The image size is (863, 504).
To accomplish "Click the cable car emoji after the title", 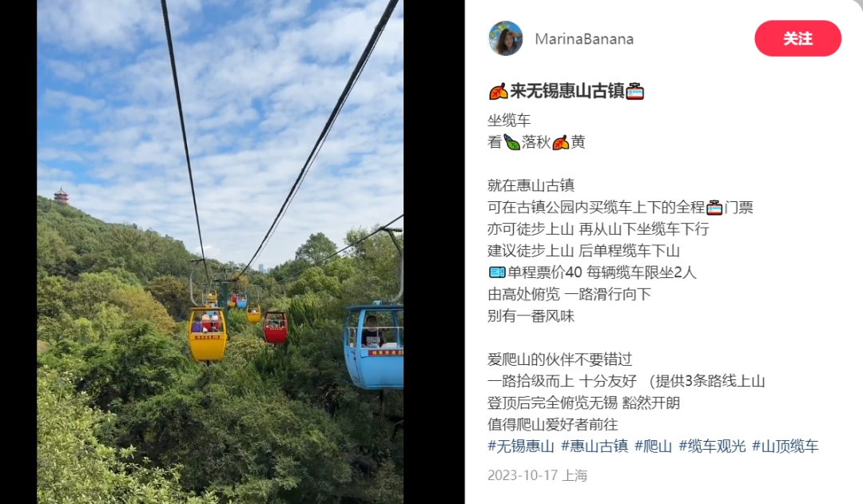I will 635,91.
